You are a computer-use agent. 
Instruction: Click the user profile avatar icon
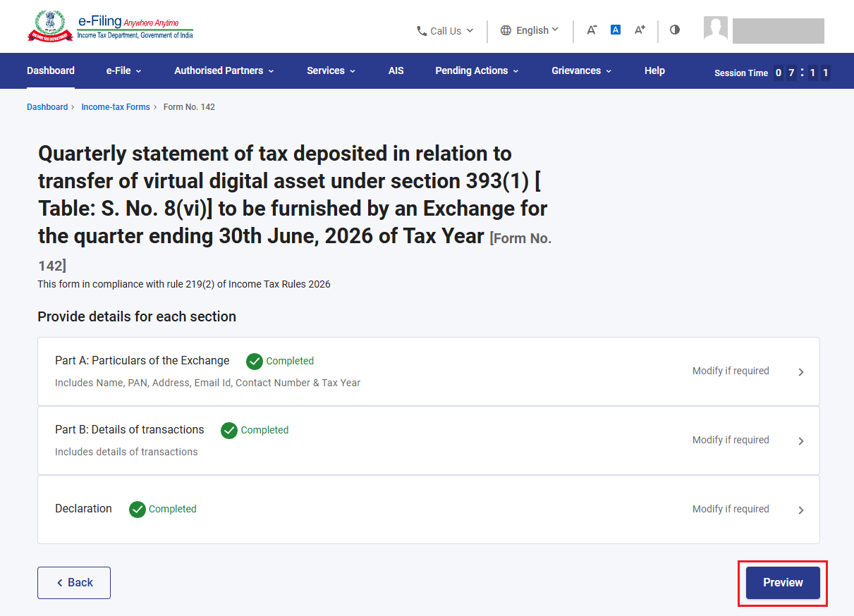716,28
